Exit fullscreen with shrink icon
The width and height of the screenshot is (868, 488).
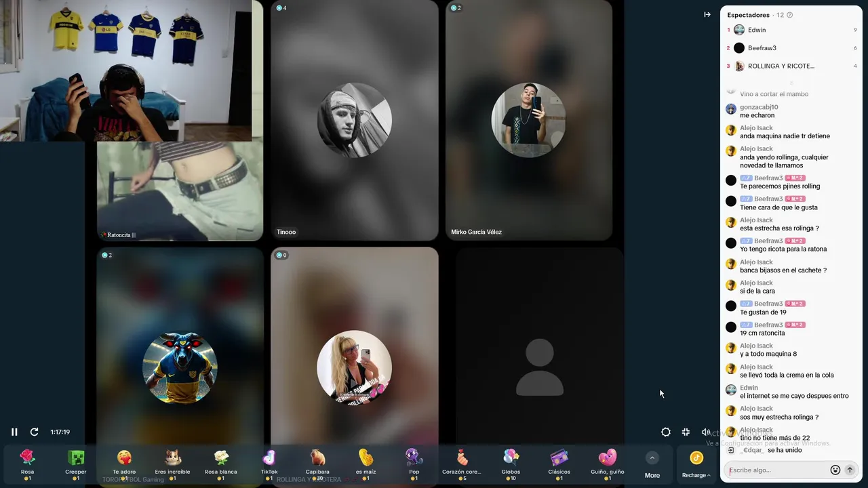pos(686,432)
